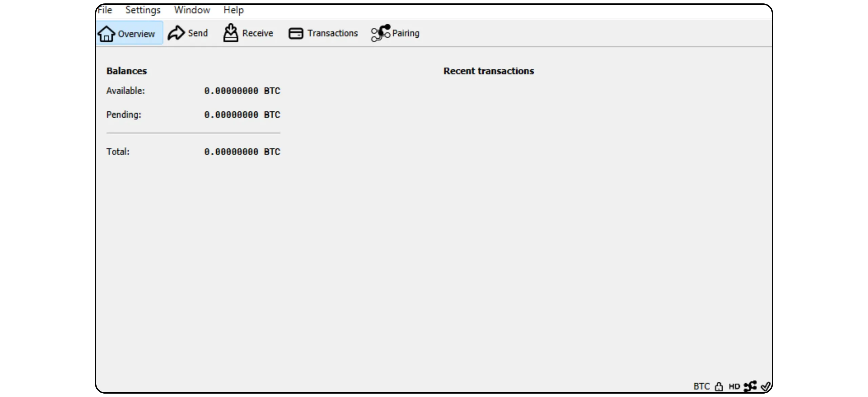Open the Settings menu

coord(143,10)
